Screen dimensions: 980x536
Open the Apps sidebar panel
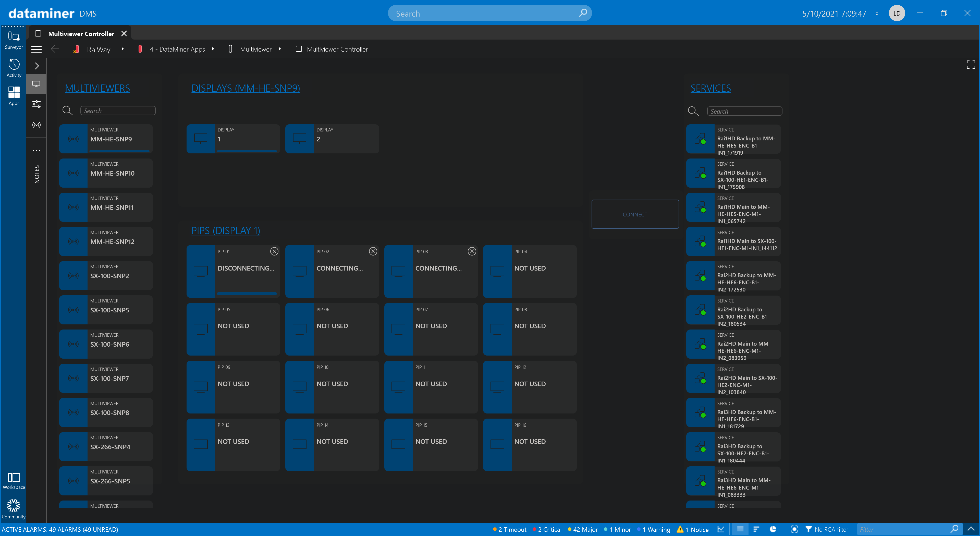tap(14, 95)
